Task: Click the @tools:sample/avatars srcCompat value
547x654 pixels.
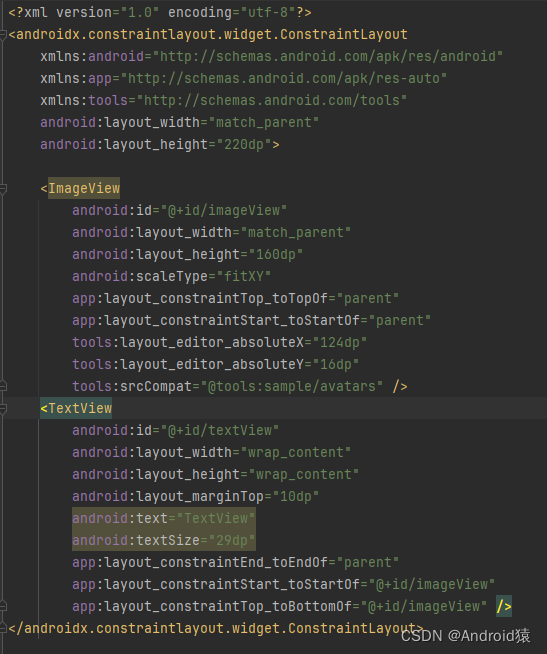Action: (x=292, y=387)
